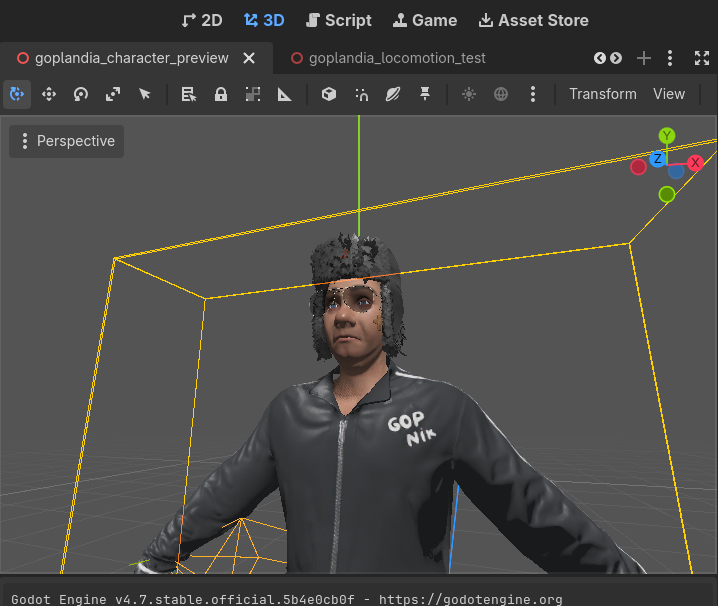This screenshot has width=718, height=606.
Task: Lock the selected node
Action: click(221, 94)
